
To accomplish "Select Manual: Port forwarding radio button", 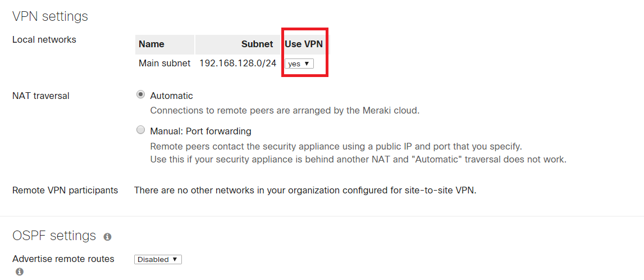I will click(140, 130).
